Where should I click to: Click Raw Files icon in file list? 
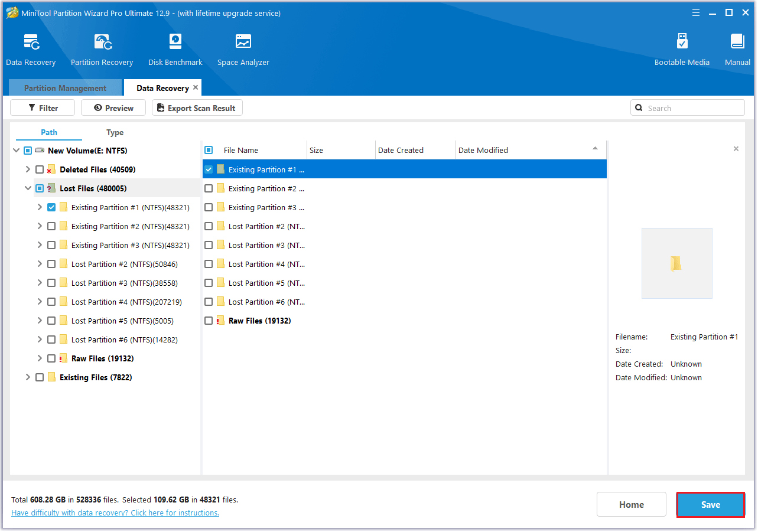tap(221, 321)
